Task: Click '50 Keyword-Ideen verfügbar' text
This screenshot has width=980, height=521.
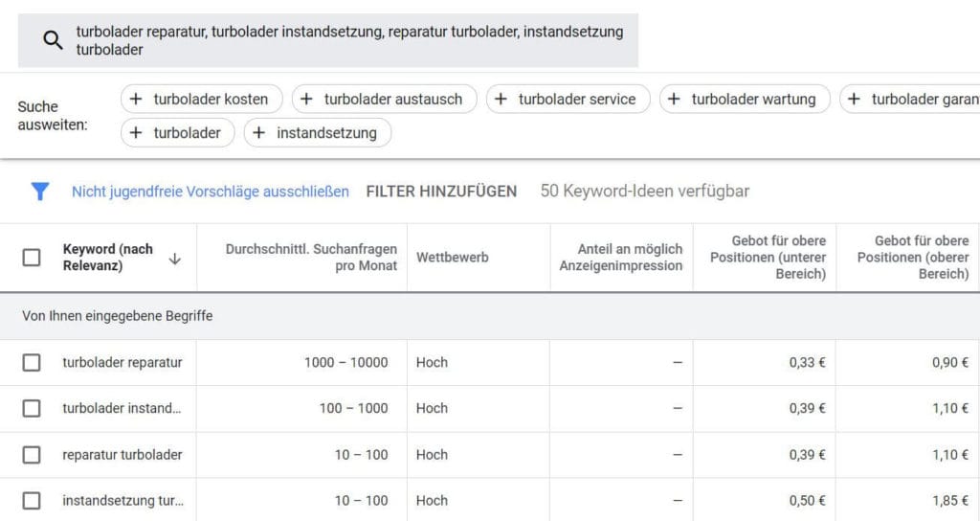Action: coord(645,192)
